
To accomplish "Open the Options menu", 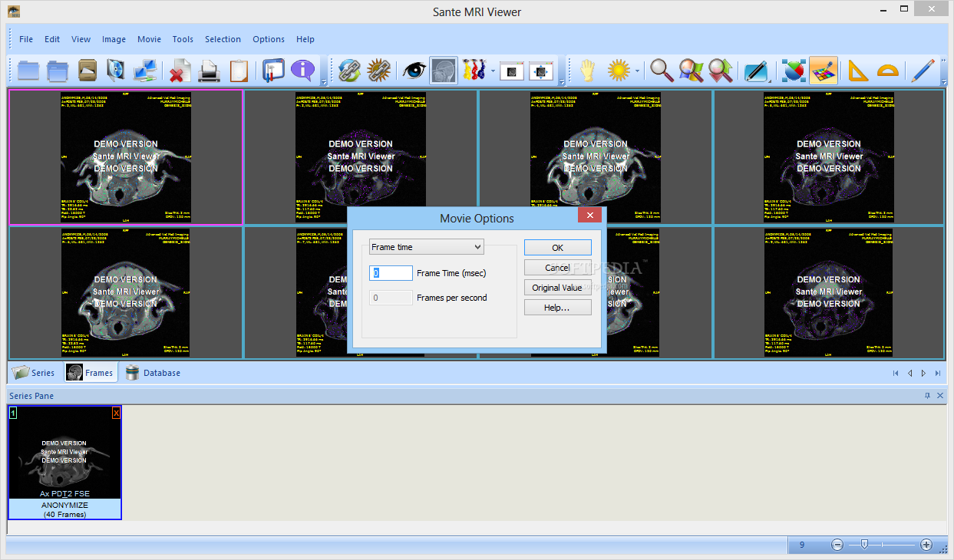I will [x=269, y=39].
